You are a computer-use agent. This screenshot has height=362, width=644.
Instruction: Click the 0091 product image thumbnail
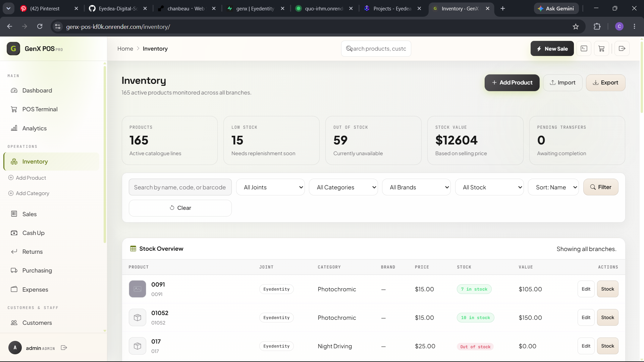pyautogui.click(x=138, y=289)
